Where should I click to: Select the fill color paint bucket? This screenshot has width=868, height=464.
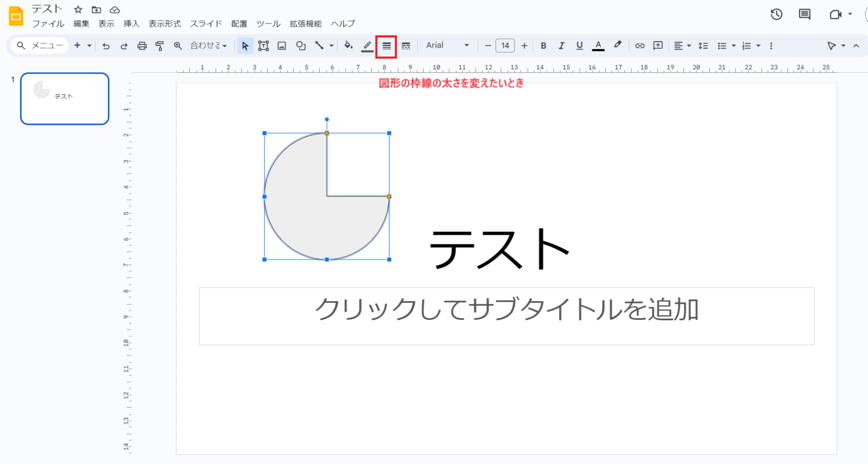348,46
